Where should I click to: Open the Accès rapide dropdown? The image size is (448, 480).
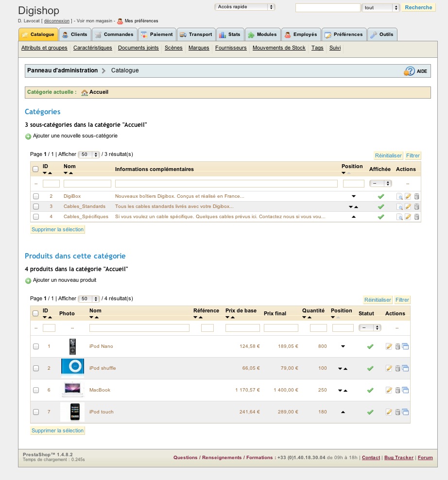245,7
